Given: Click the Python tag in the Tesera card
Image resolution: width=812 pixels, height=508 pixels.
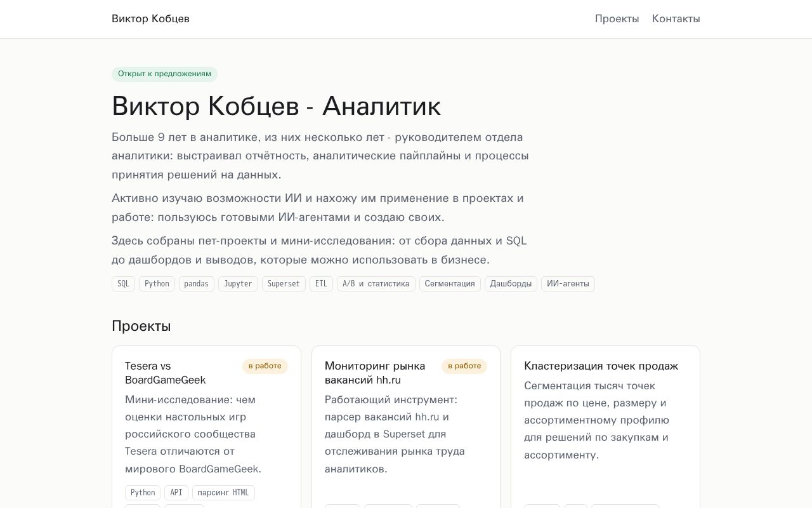Looking at the screenshot, I should click(x=143, y=493).
